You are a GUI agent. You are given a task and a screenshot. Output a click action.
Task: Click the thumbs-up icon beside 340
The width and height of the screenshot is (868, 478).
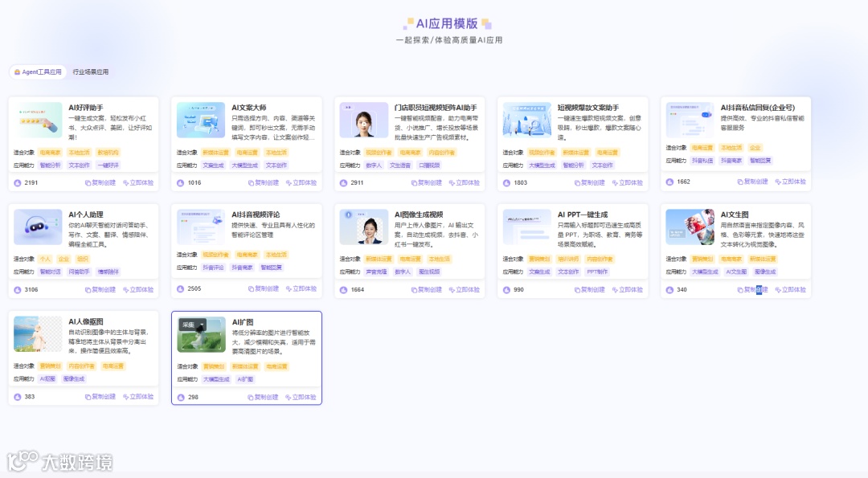tap(669, 289)
